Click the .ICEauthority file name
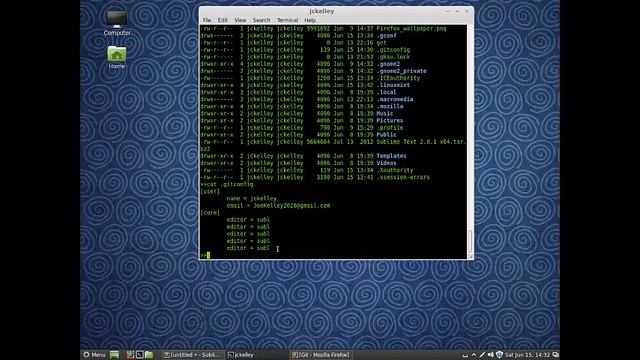 click(x=398, y=78)
